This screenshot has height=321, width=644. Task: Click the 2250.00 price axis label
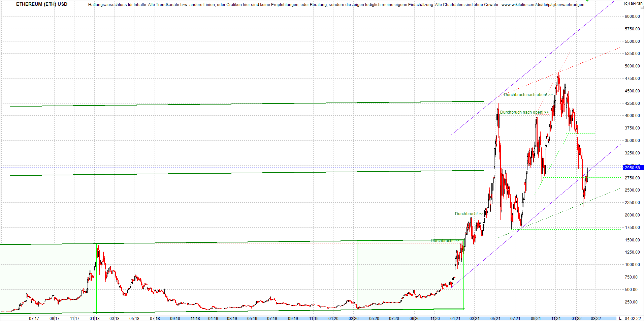click(632, 202)
